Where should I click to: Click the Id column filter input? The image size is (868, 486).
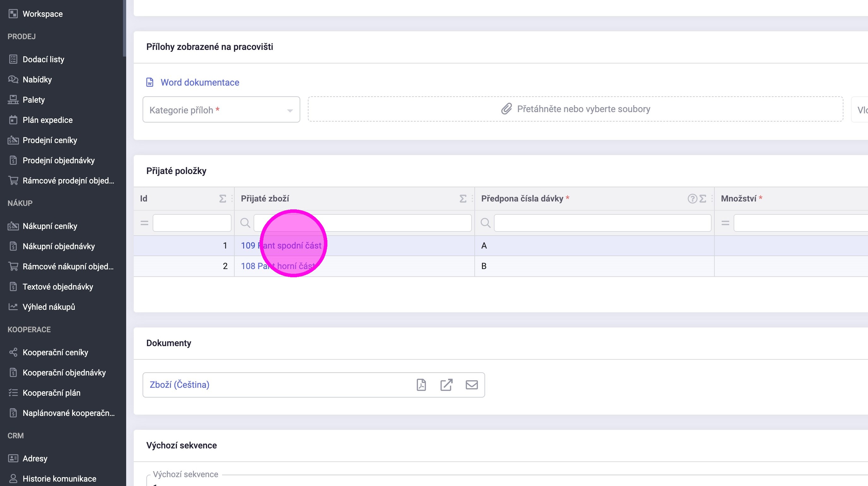[x=192, y=223]
